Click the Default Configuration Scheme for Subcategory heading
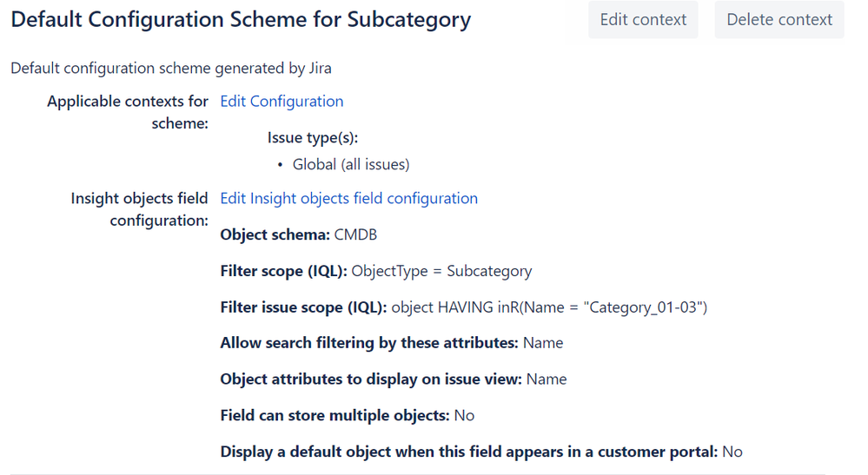This screenshot has width=868, height=475. (x=241, y=20)
